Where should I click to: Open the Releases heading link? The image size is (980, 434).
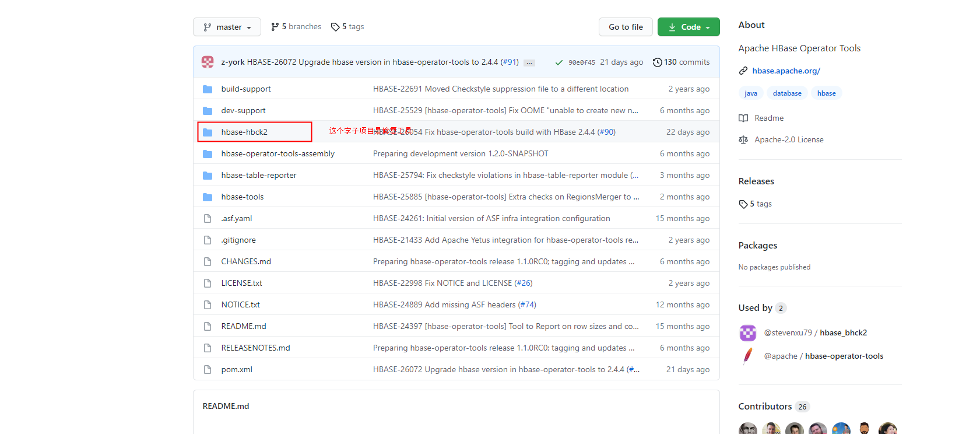tap(756, 181)
